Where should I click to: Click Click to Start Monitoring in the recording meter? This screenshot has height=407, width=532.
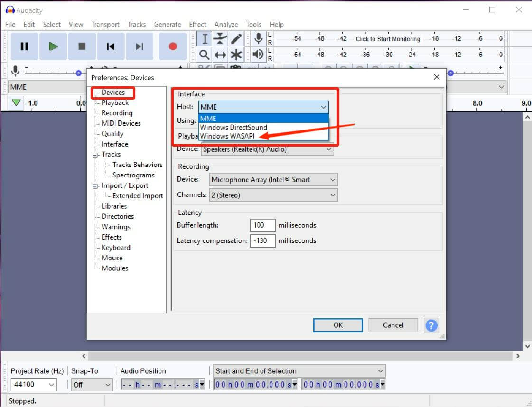click(x=388, y=39)
